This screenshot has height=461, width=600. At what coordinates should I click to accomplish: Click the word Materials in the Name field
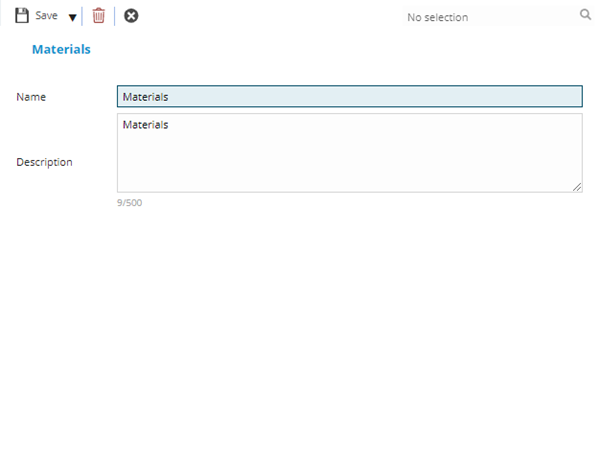[x=145, y=97]
